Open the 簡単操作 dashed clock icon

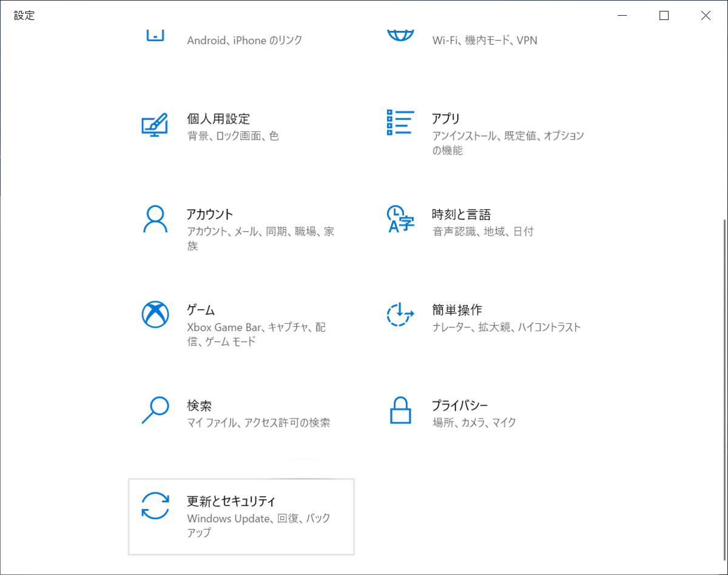[400, 315]
